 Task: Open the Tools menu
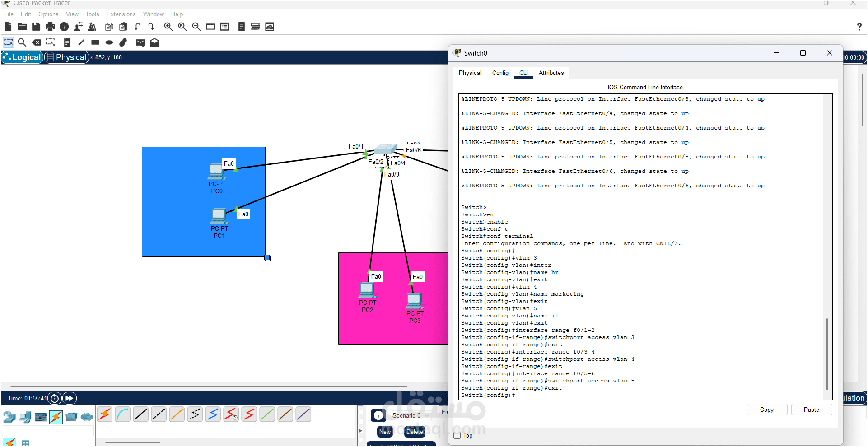tap(92, 14)
